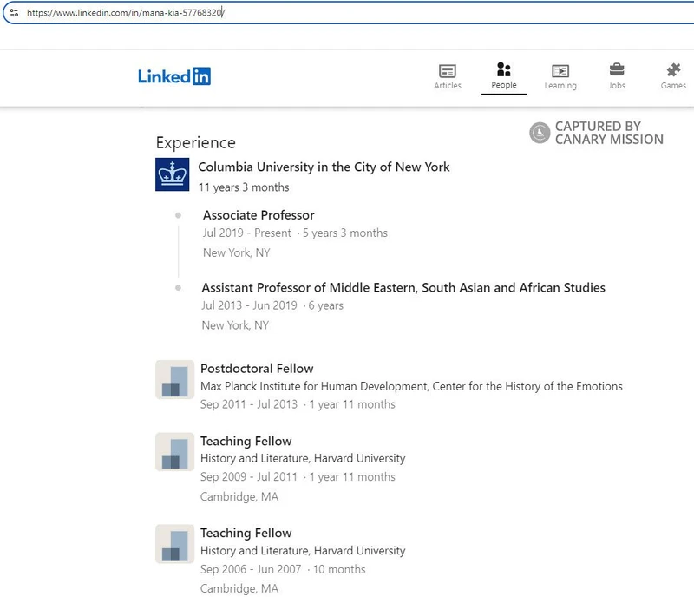Viewport: 694px width, 616px height.
Task: Select the Articles navigation icon
Action: 447,71
